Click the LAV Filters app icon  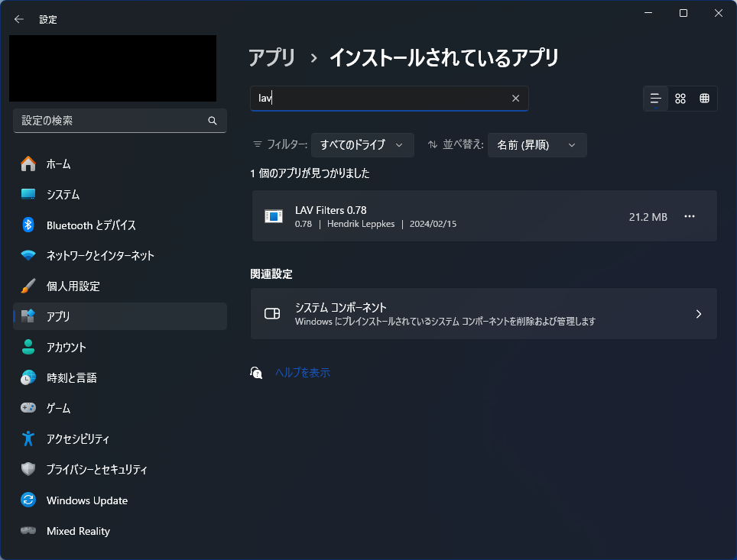point(274,216)
